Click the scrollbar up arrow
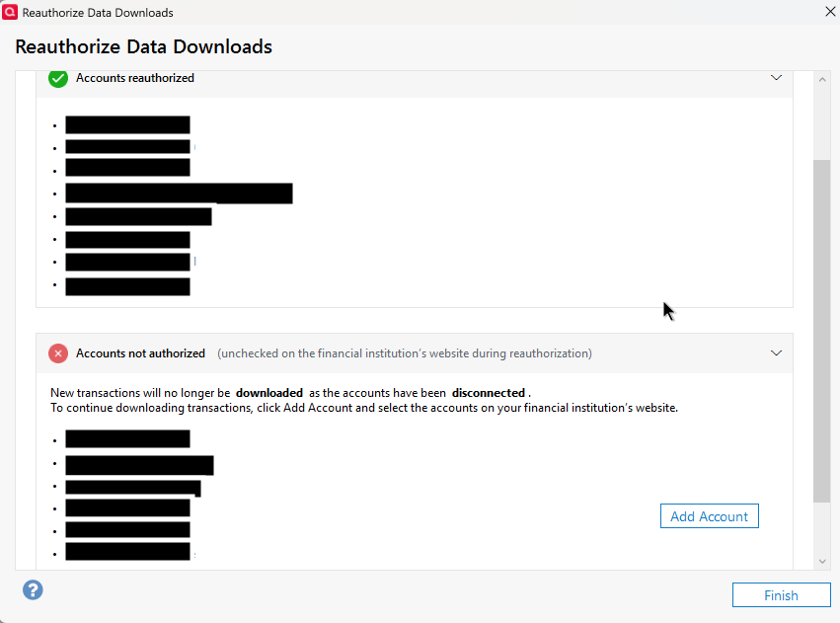840x623 pixels. [822, 80]
